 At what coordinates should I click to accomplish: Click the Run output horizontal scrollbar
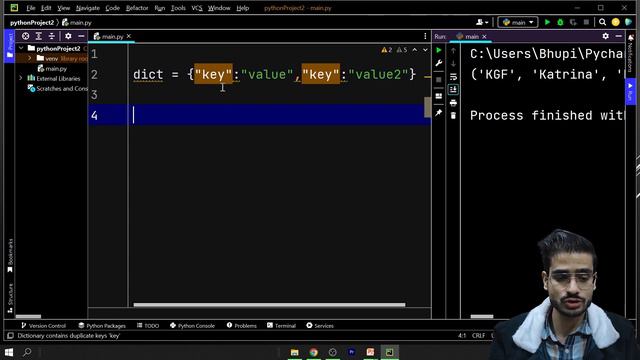(x=482, y=316)
